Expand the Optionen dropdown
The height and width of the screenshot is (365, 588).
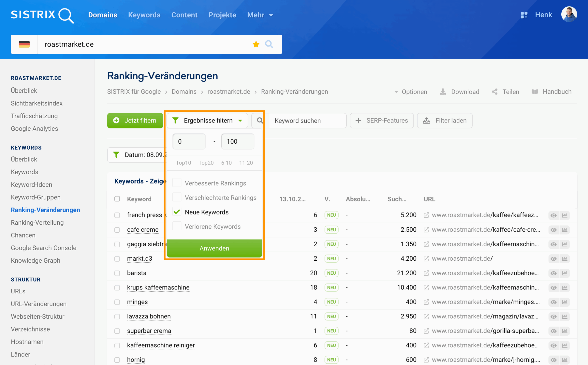pos(410,92)
